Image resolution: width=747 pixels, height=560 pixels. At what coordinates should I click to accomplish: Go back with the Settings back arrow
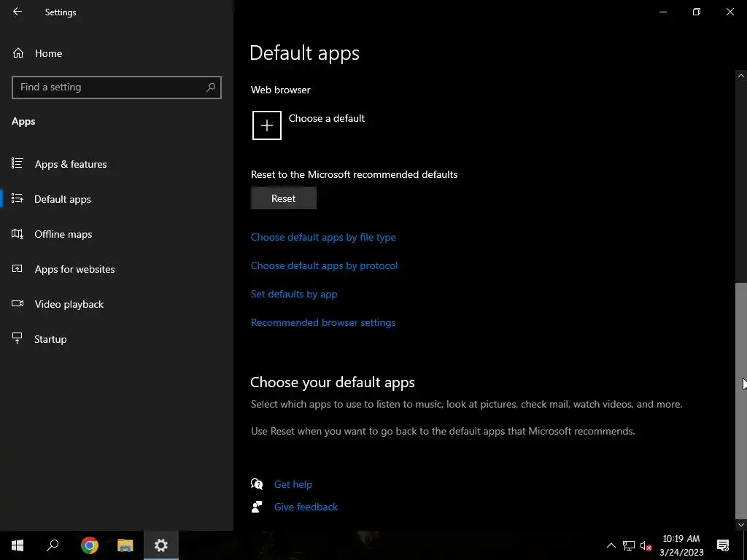tap(18, 12)
